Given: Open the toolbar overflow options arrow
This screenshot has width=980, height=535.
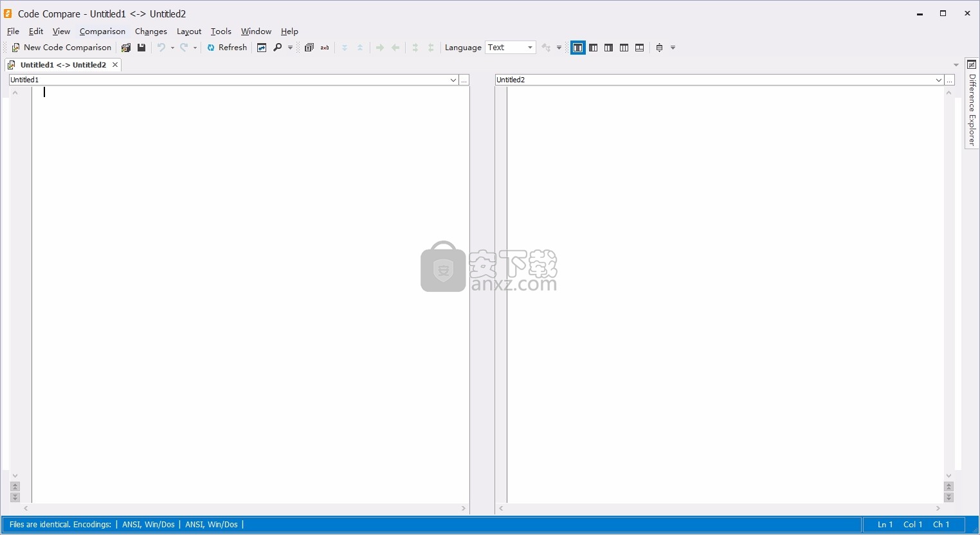Looking at the screenshot, I should [x=673, y=48].
